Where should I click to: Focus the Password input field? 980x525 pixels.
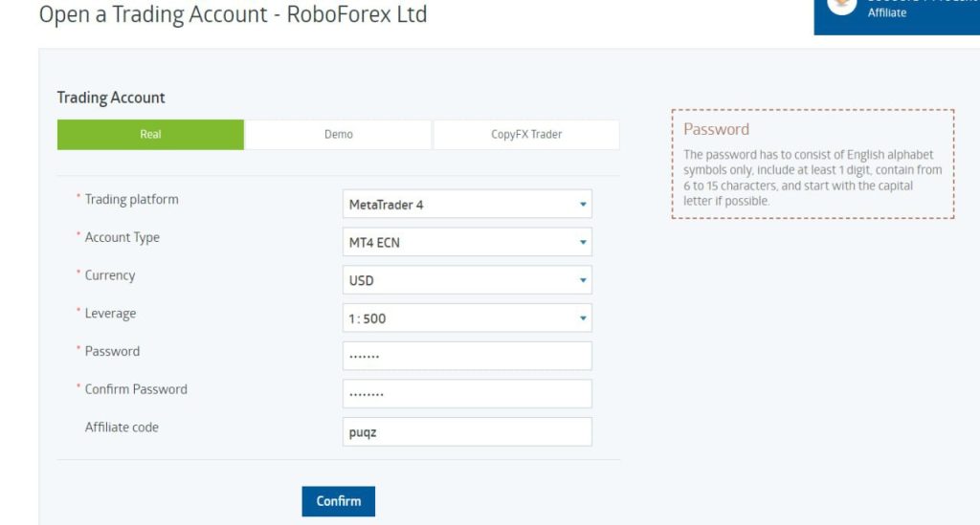[x=467, y=356]
